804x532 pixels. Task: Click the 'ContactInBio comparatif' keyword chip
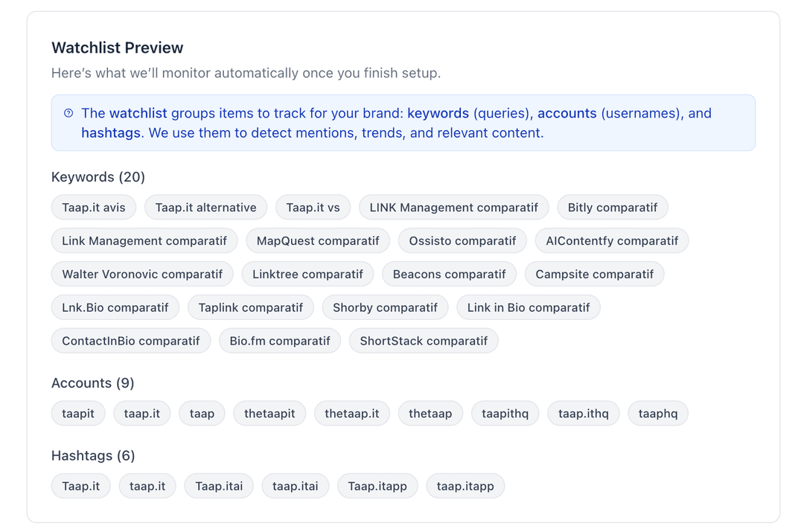click(x=131, y=342)
